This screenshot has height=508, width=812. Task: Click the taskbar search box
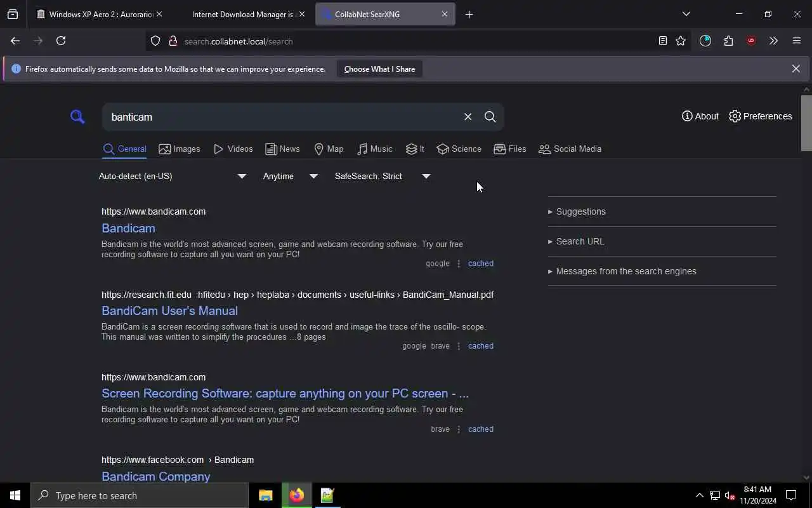[x=140, y=495]
